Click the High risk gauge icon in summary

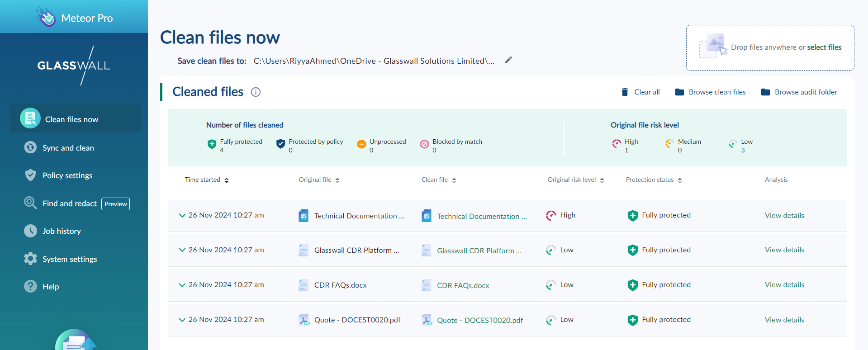pyautogui.click(x=617, y=144)
